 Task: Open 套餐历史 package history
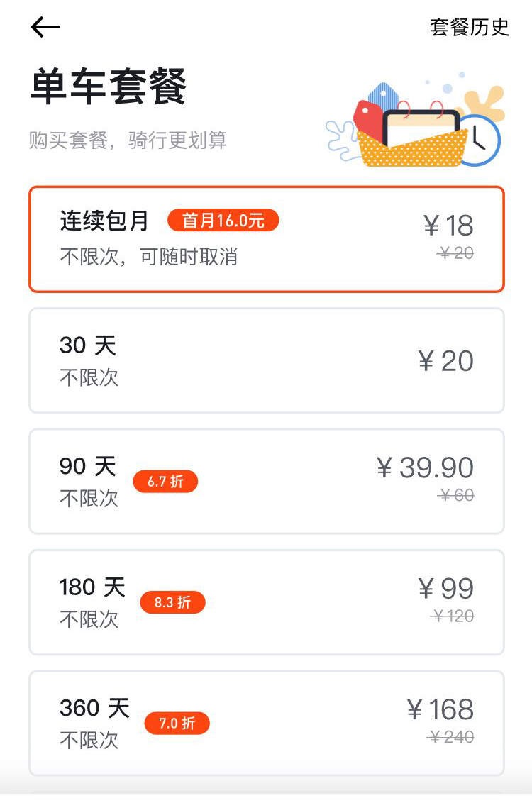(470, 27)
